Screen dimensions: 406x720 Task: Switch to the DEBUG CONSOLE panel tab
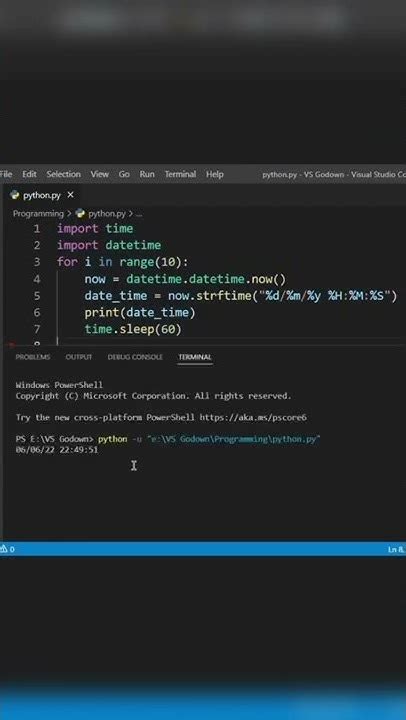[135, 357]
